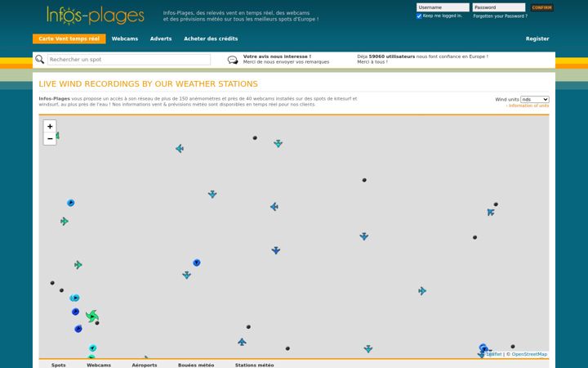
Task: Click the speech bubble feedback icon
Action: (x=233, y=60)
